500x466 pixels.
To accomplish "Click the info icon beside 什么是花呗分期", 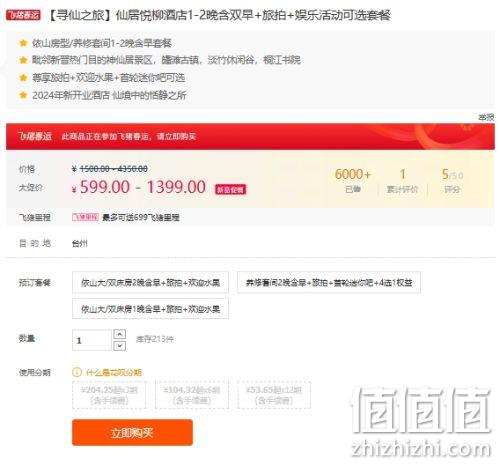I will pos(77,372).
